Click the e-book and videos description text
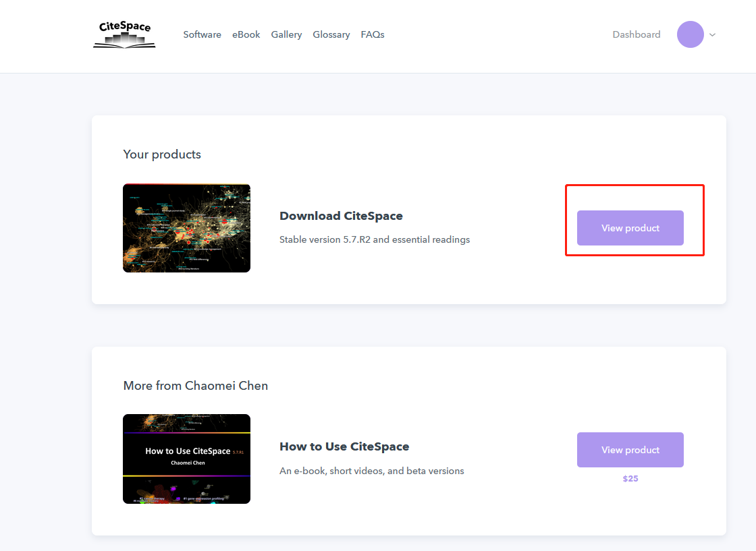Viewport: 756px width, 551px height. pyautogui.click(x=371, y=471)
